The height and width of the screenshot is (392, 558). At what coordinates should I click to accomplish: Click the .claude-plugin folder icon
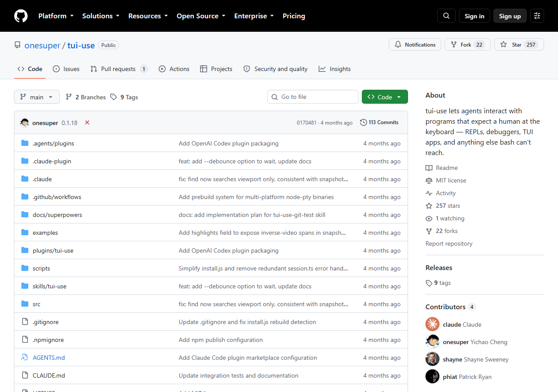(x=25, y=161)
